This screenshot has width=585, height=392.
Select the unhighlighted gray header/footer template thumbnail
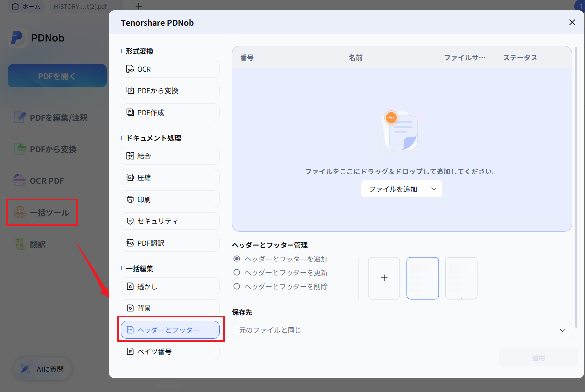tap(461, 278)
